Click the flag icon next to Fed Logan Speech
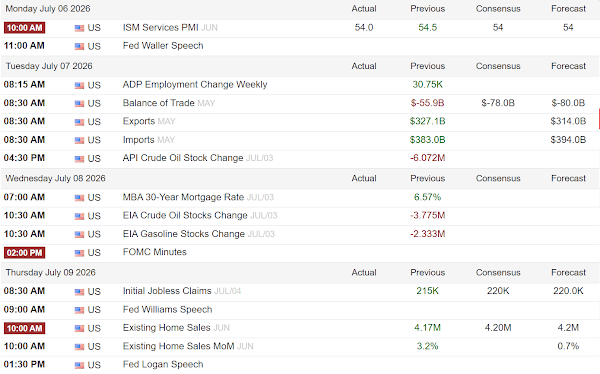Image resolution: width=600 pixels, height=374 pixels. 79,365
